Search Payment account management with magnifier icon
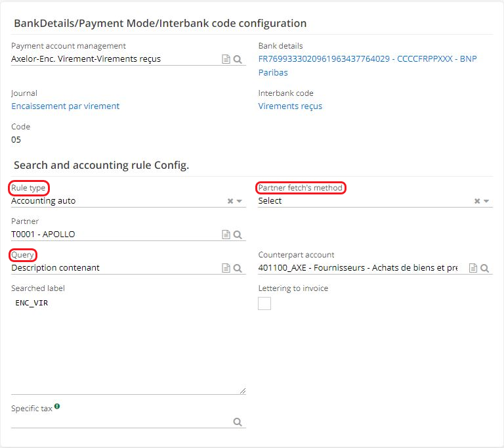This screenshot has width=504, height=448. click(238, 59)
